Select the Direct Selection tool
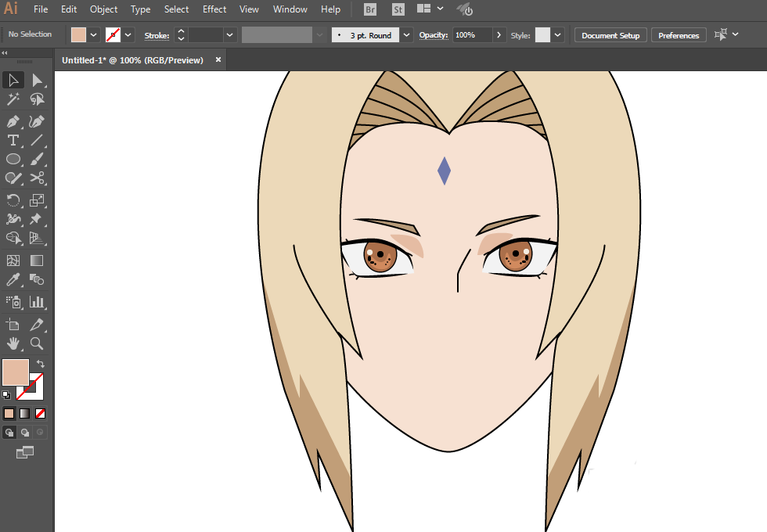The image size is (767, 532). 37,80
